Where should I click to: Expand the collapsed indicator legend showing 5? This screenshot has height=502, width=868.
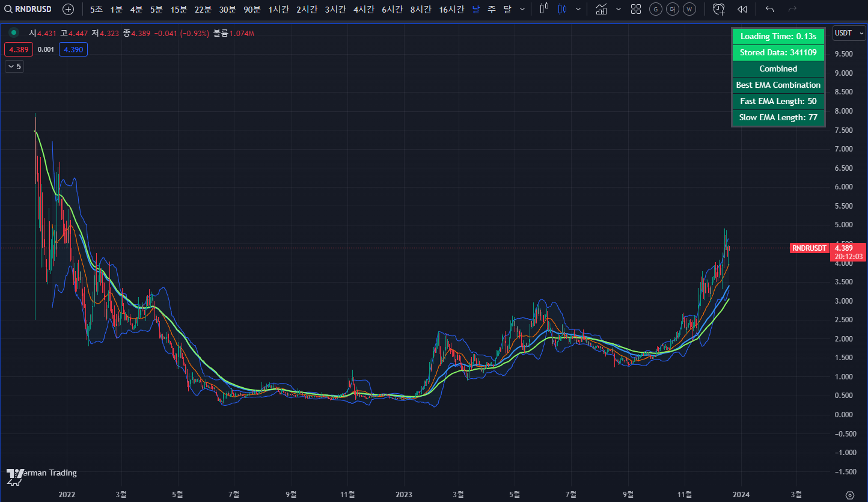pyautogui.click(x=14, y=66)
